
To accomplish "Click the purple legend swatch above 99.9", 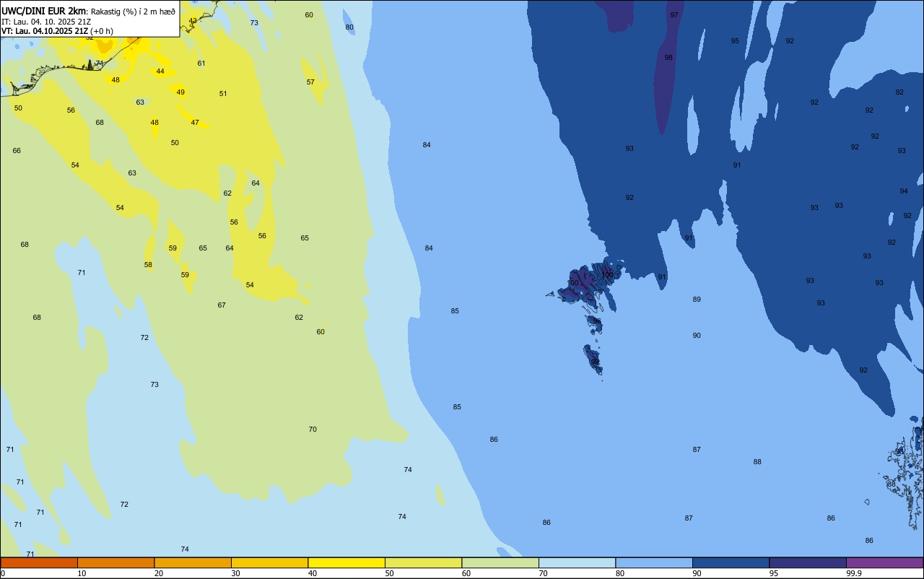I will pos(884,562).
